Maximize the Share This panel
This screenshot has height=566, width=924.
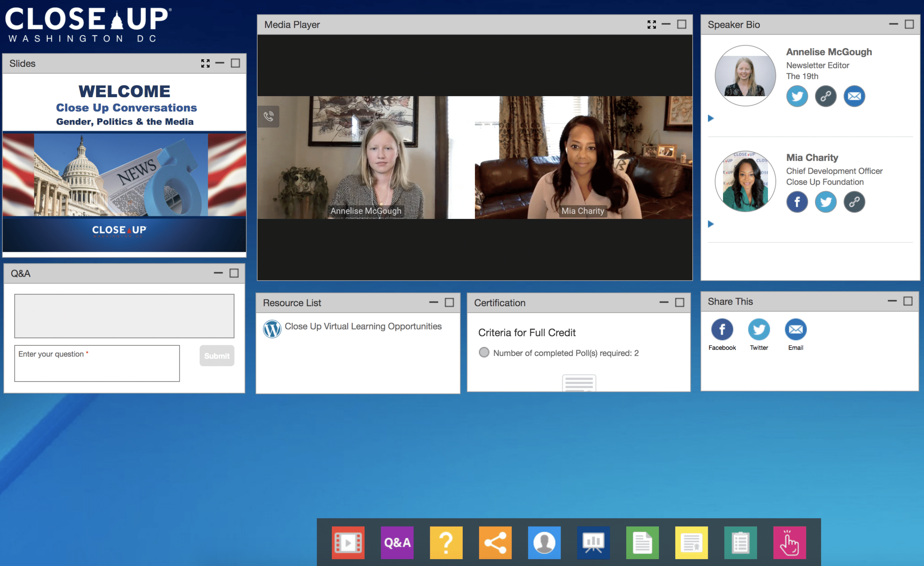[x=907, y=301]
